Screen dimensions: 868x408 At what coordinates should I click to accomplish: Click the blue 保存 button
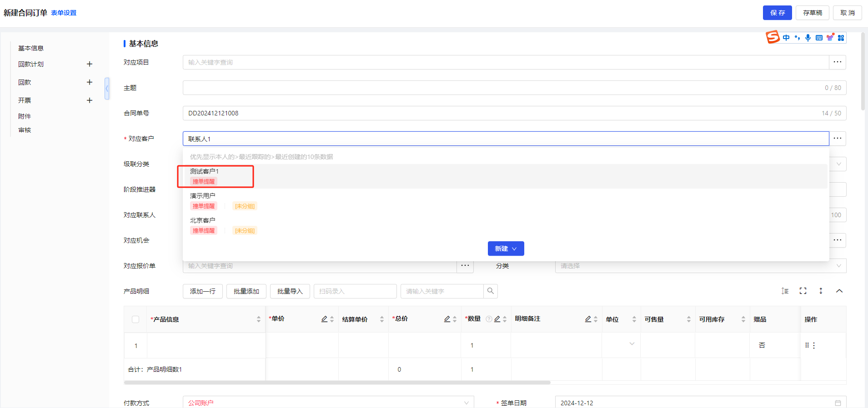777,13
